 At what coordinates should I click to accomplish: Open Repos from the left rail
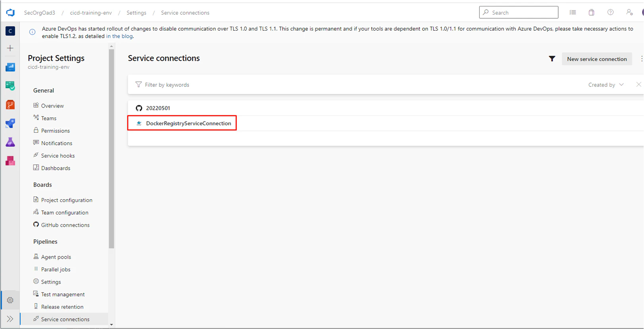tap(10, 105)
